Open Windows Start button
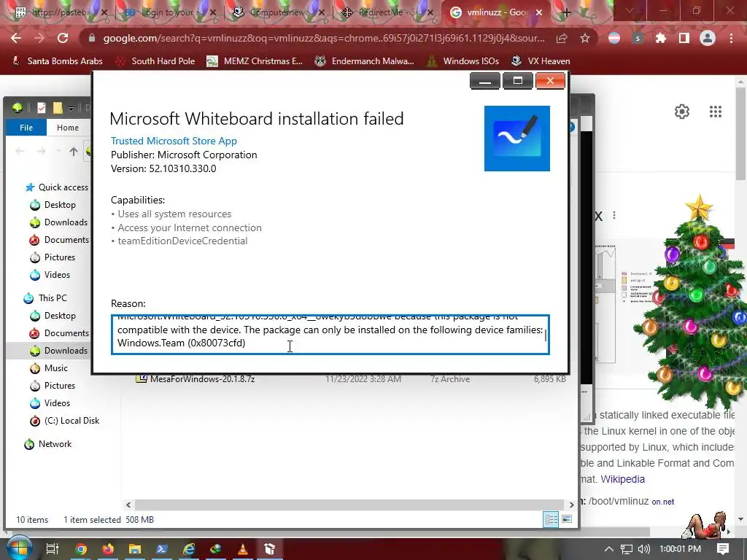Screen dimensions: 747x560 click(x=18, y=548)
